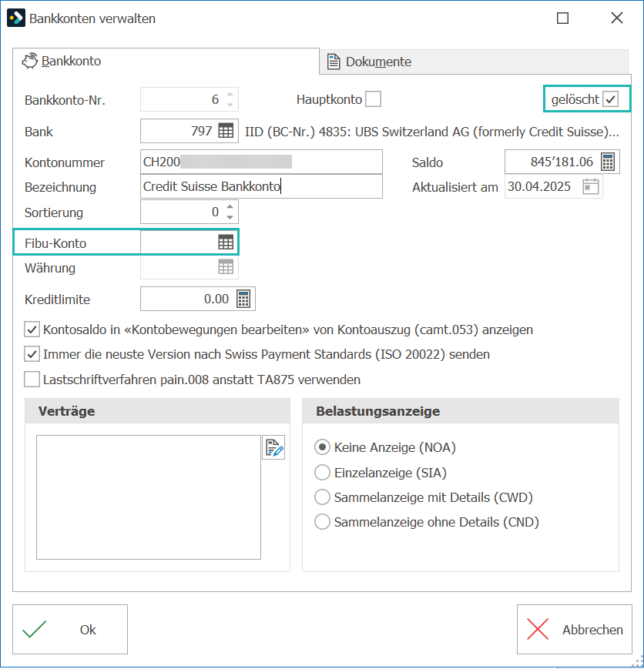Increase Bankkonto-Nr. with up arrow
Screen dimensions: 644x669
coord(230,94)
